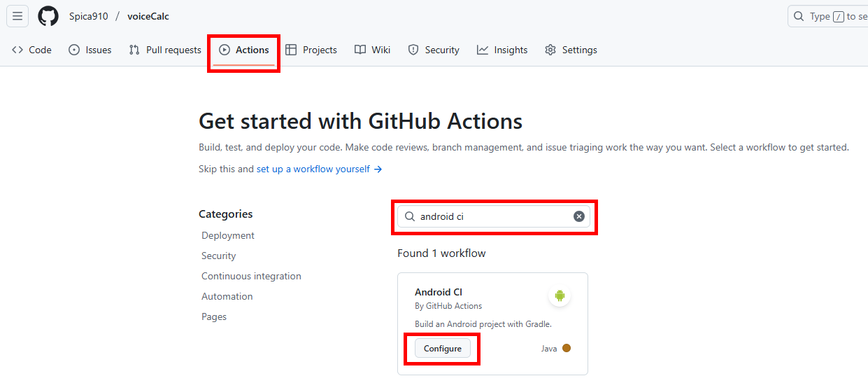Viewport: 868px width, 390px height.
Task: Open voiceCalc repository link
Action: pos(148,16)
